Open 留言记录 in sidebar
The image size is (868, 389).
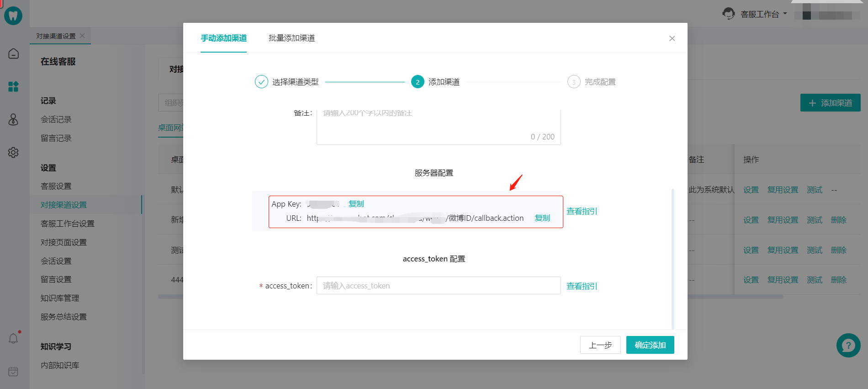56,138
